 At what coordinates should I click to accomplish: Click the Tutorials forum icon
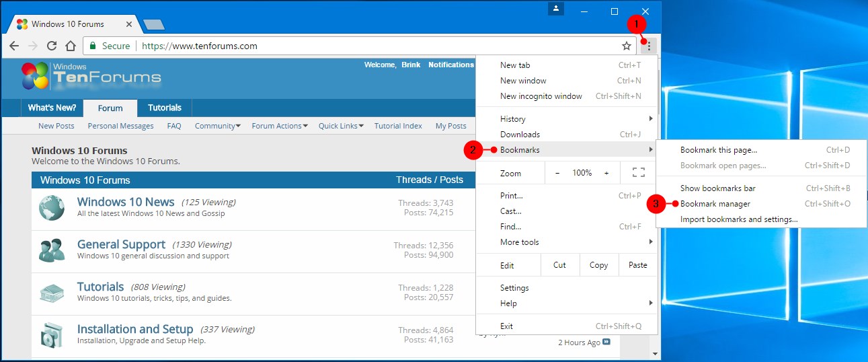coord(52,293)
